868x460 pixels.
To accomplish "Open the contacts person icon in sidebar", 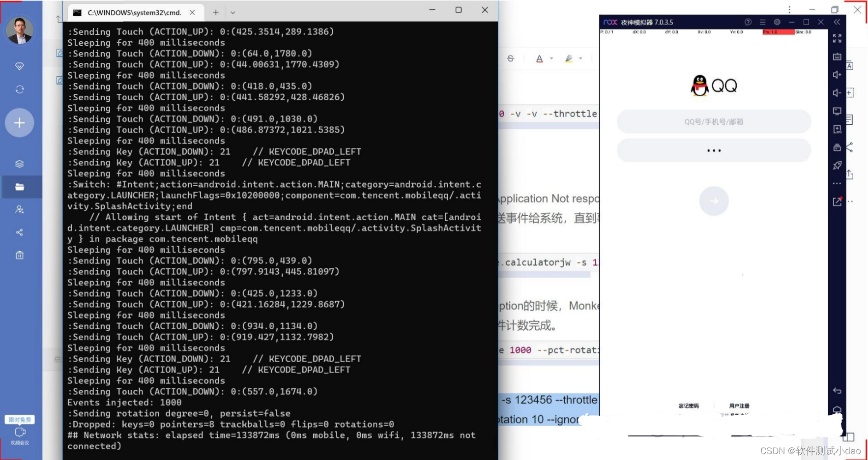I will pos(20,209).
